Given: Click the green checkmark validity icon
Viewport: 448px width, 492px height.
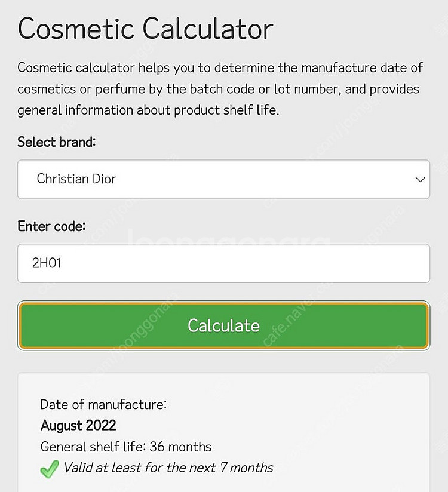Looking at the screenshot, I should pyautogui.click(x=50, y=469).
